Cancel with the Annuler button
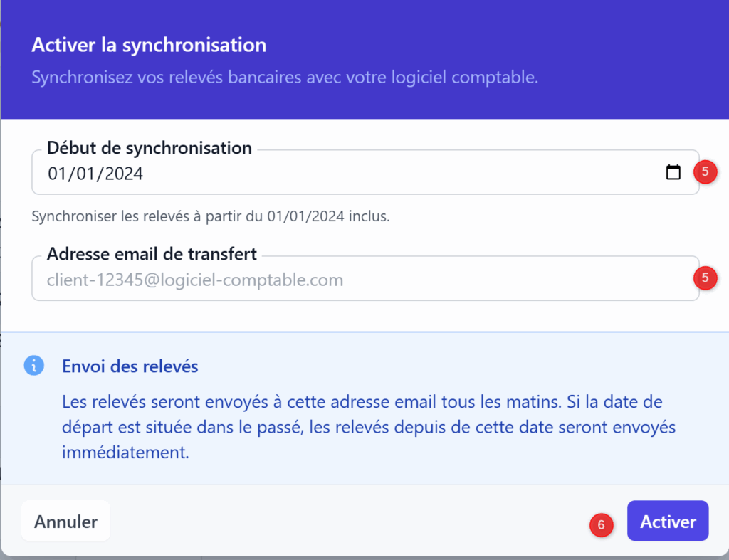The height and width of the screenshot is (560, 729). point(65,522)
